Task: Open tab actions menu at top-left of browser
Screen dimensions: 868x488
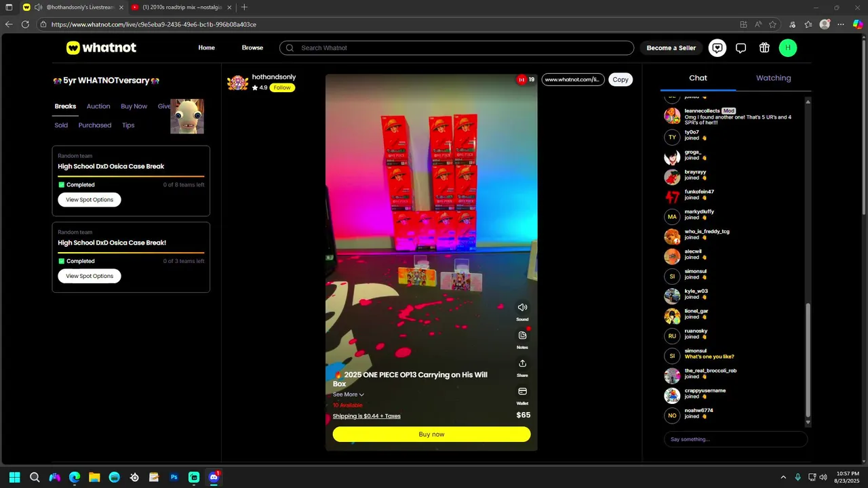Action: click(9, 7)
